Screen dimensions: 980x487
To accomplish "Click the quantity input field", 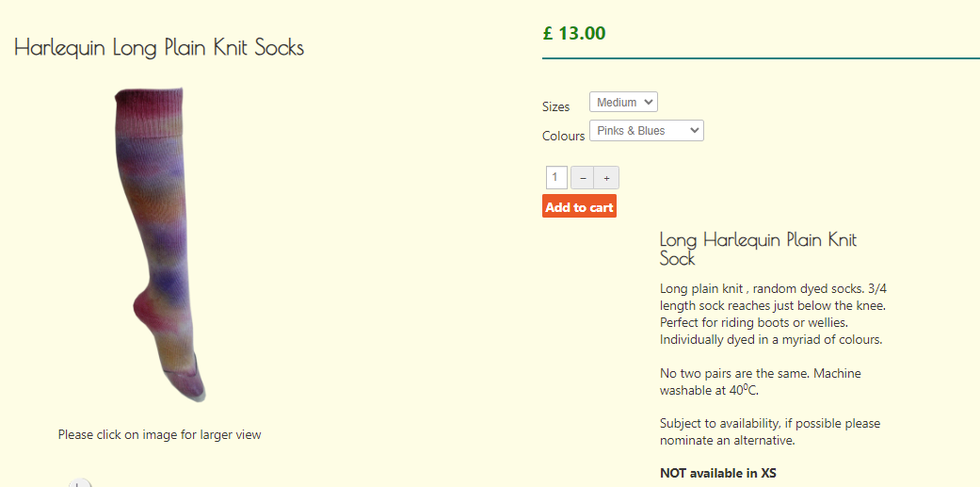I will 555,177.
